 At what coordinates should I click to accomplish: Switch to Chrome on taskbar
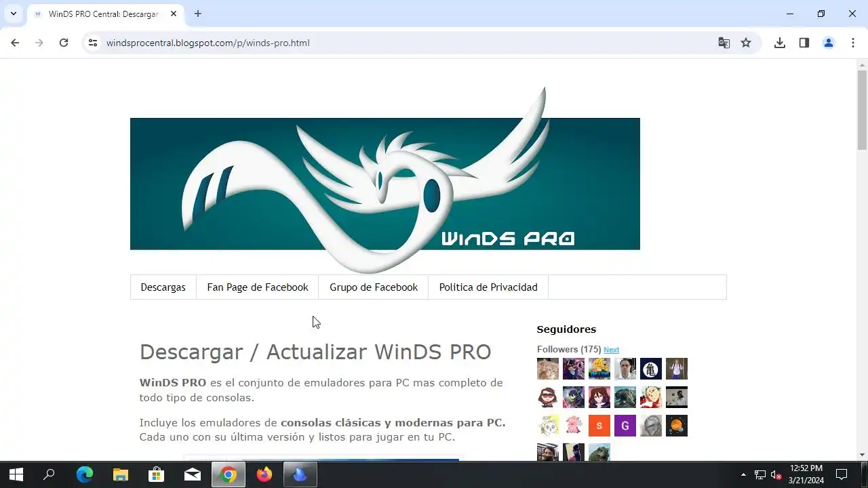229,474
